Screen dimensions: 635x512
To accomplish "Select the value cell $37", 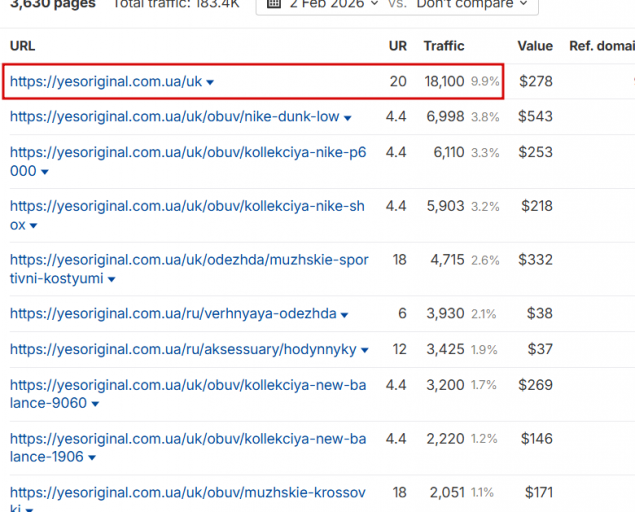I will (x=540, y=349).
